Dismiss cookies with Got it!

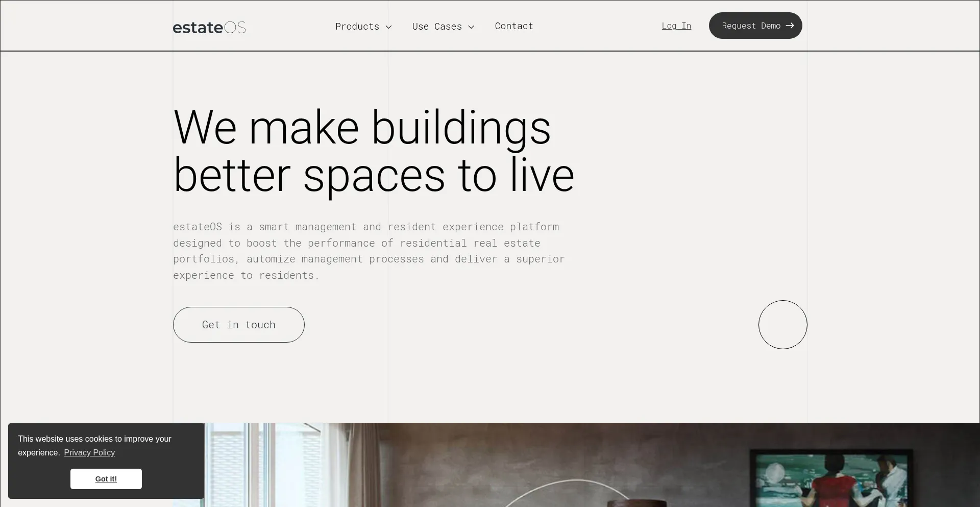coord(106,479)
